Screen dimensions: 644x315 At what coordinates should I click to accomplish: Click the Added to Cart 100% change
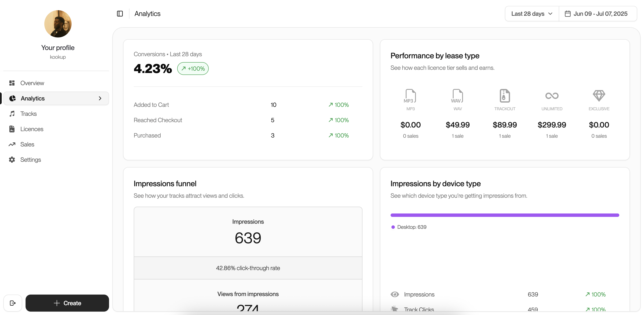(x=338, y=105)
